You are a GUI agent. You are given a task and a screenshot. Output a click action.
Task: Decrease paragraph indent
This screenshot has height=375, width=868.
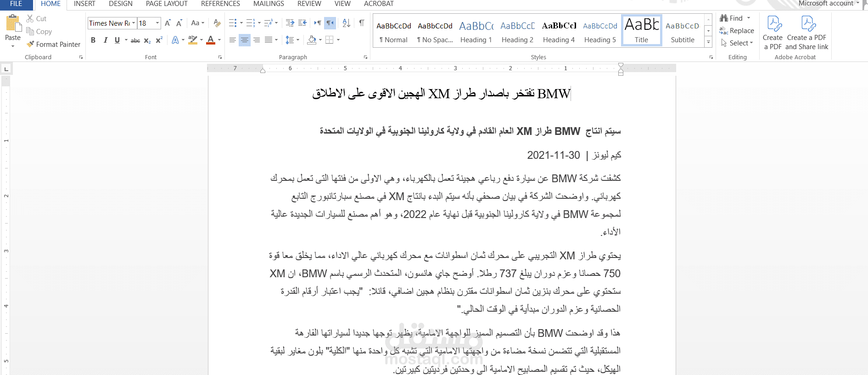tap(290, 23)
